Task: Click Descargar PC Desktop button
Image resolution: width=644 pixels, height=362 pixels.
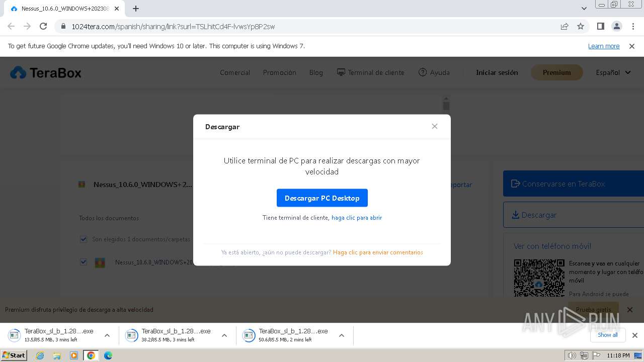Action: coord(322,198)
